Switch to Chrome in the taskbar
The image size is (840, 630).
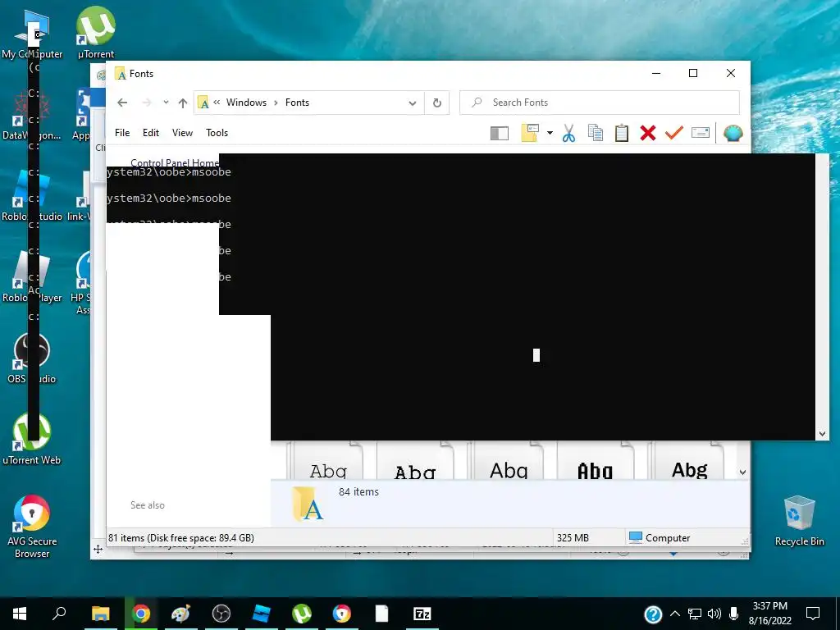141,614
